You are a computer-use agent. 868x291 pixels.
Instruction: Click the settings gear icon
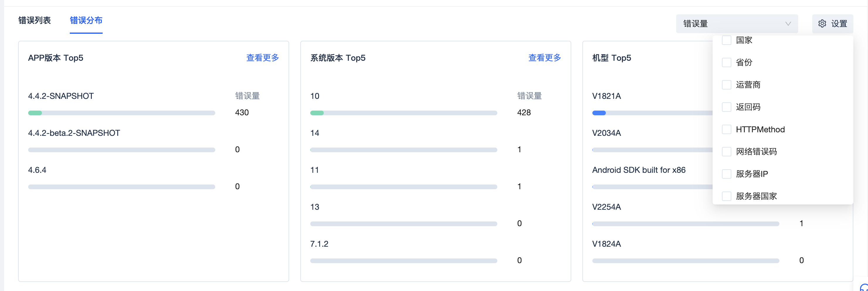click(822, 23)
